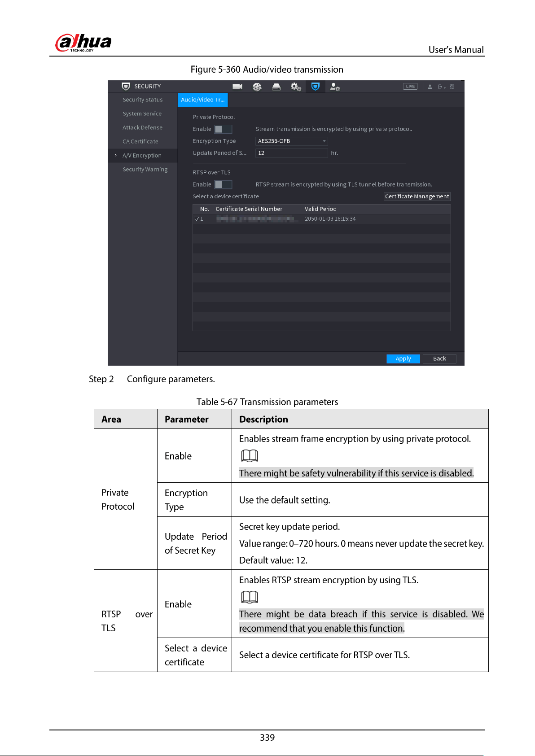The height and width of the screenshot is (756, 535).
Task: Open the QR code icon
Action: [x=452, y=87]
